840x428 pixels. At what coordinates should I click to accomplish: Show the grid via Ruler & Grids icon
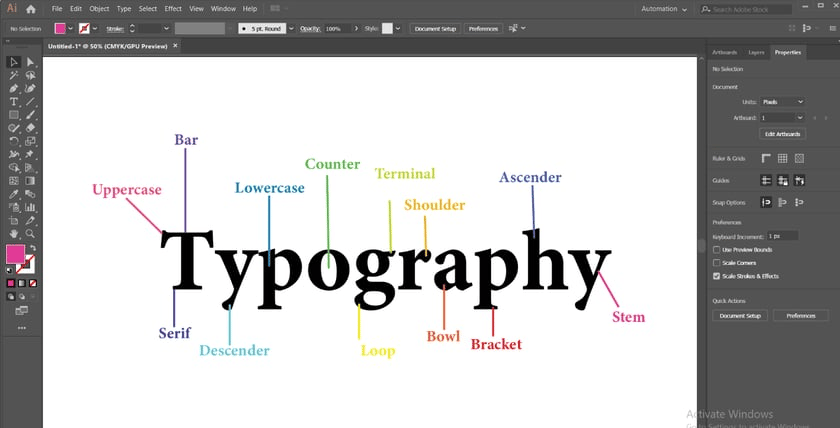(x=783, y=159)
